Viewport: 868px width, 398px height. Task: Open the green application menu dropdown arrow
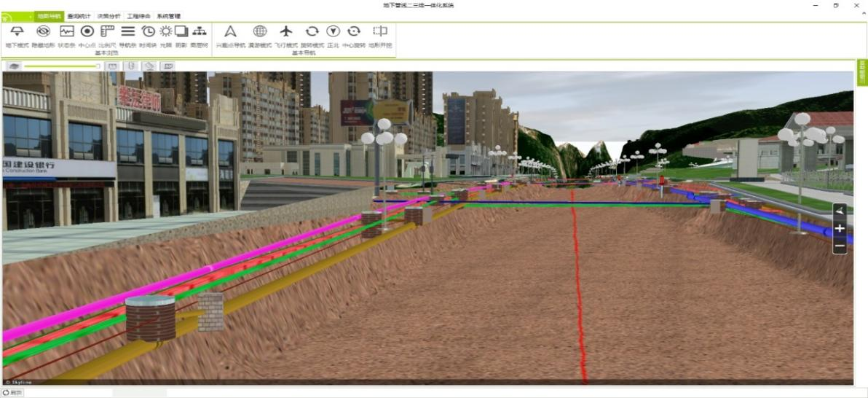pyautogui.click(x=30, y=16)
